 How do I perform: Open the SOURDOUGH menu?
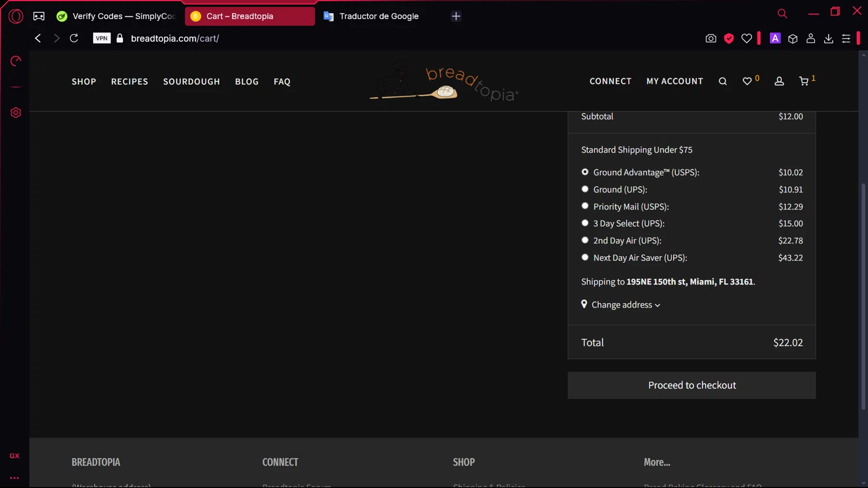(x=192, y=82)
